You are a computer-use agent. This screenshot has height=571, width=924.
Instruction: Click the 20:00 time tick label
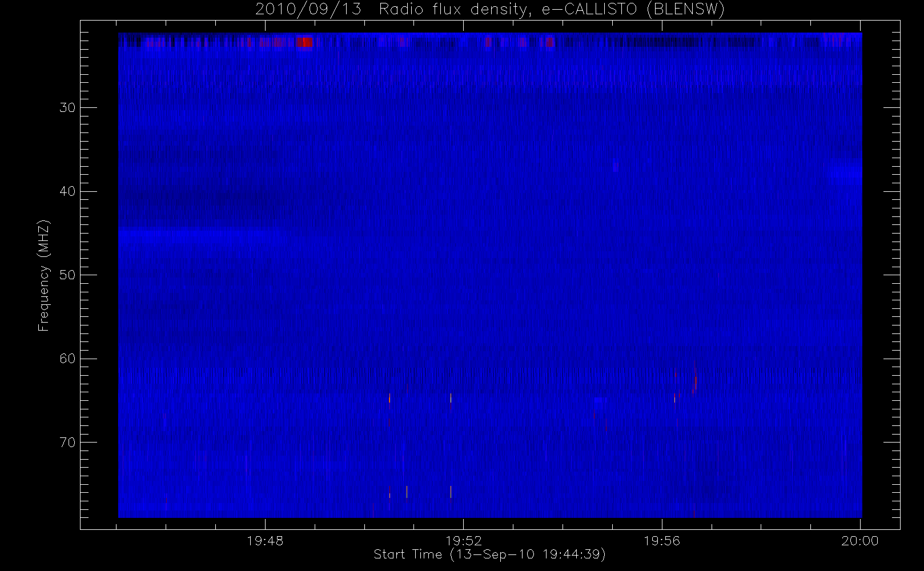coord(860,541)
